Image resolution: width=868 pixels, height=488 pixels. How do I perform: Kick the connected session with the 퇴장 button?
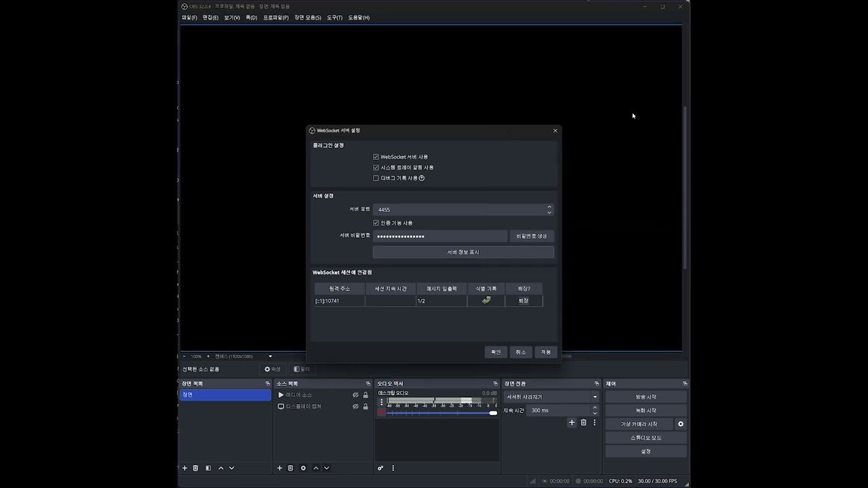point(524,301)
